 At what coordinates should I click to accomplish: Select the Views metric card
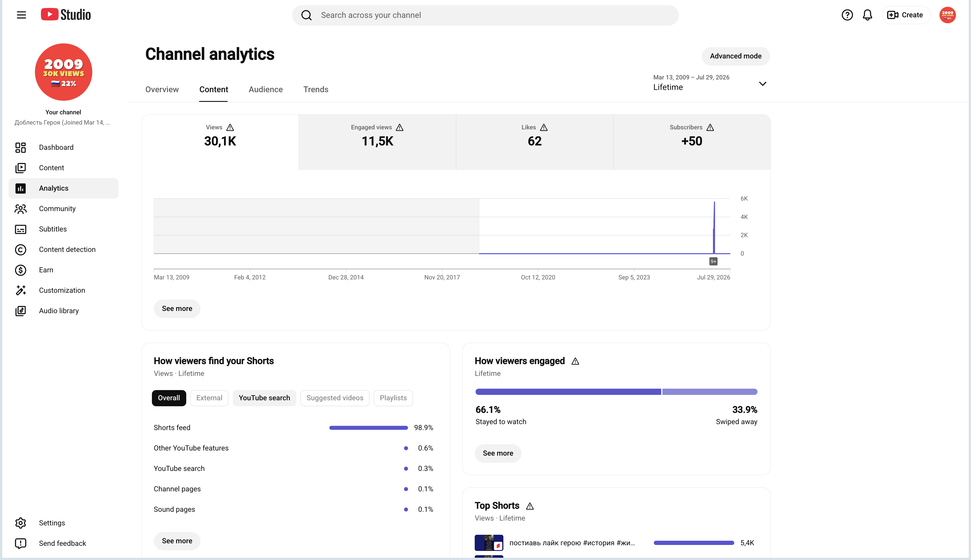point(220,142)
